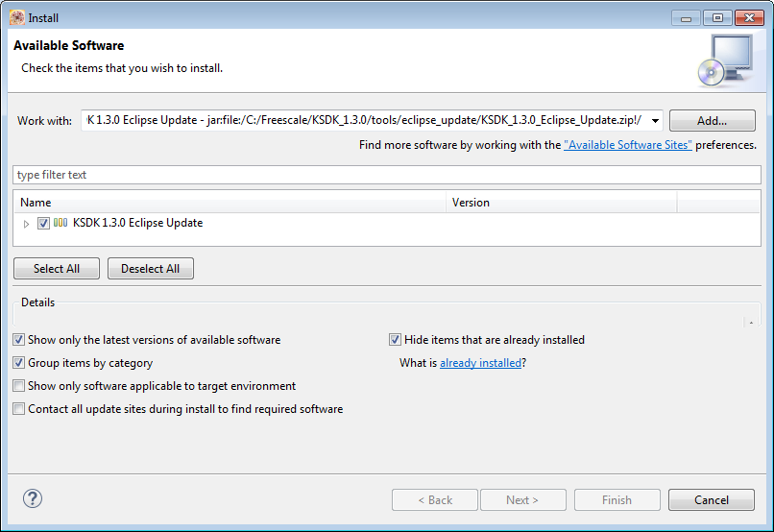Toggle Show only the latest versions option
The width and height of the screenshot is (774, 532).
coord(19,340)
